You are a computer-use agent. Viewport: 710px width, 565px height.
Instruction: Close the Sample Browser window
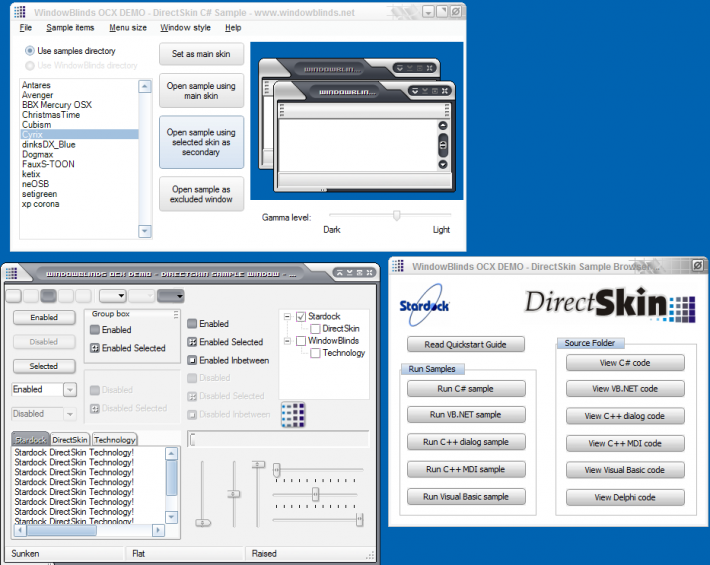(x=698, y=265)
